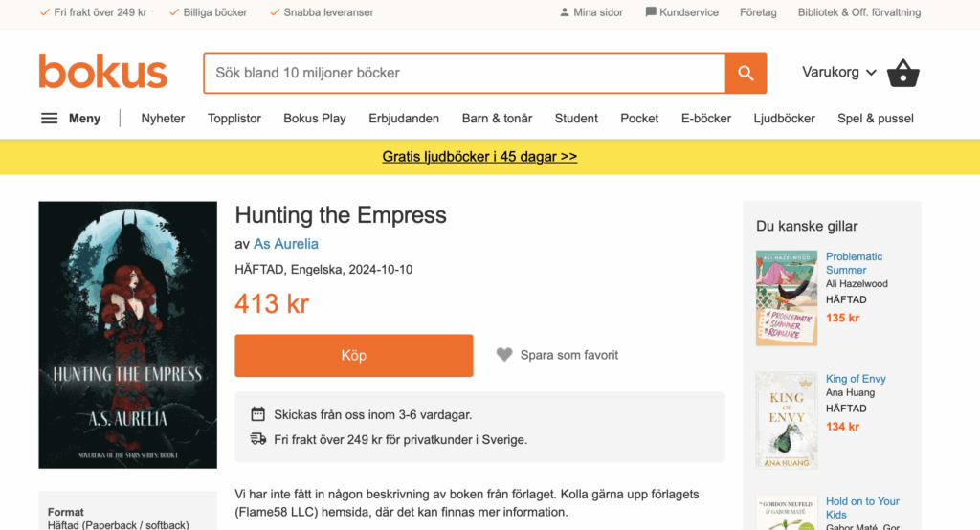This screenshot has width=980, height=530.
Task: Go to home via the bokus logo
Action: [103, 71]
